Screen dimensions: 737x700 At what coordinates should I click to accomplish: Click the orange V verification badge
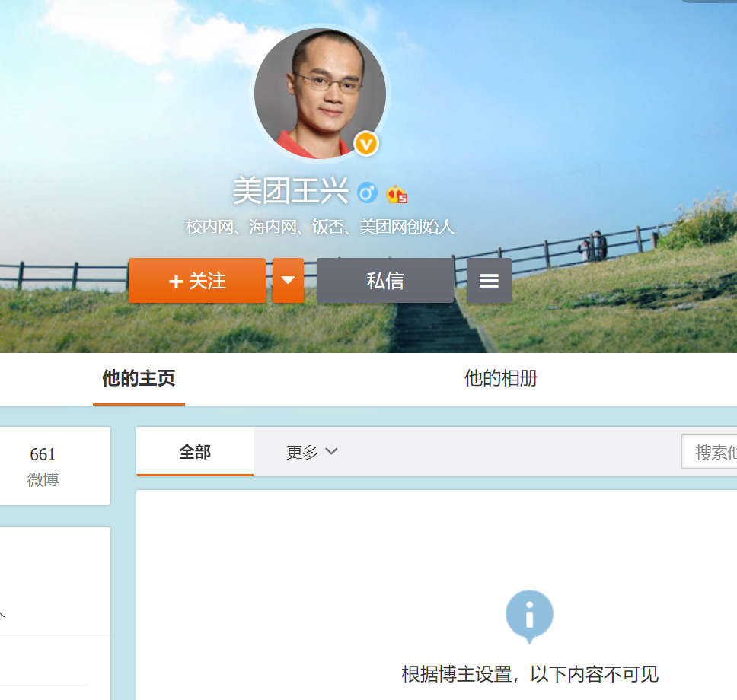click(366, 144)
